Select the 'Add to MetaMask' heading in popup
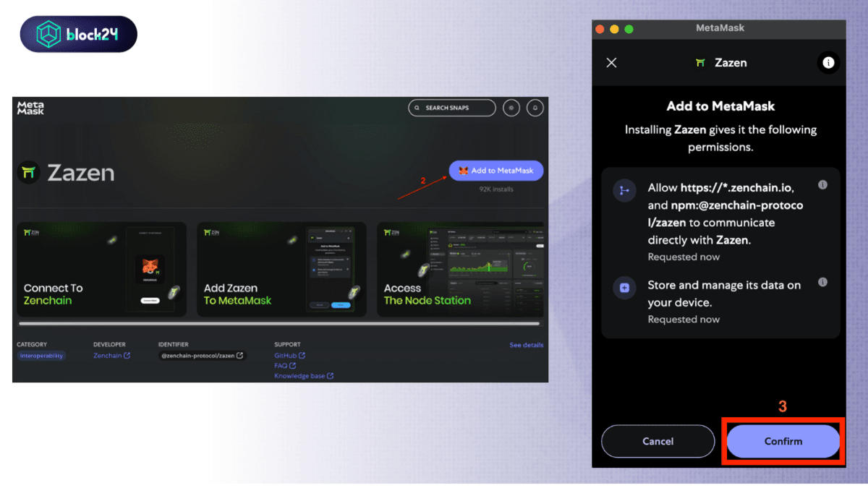868x488 pixels. (x=720, y=106)
